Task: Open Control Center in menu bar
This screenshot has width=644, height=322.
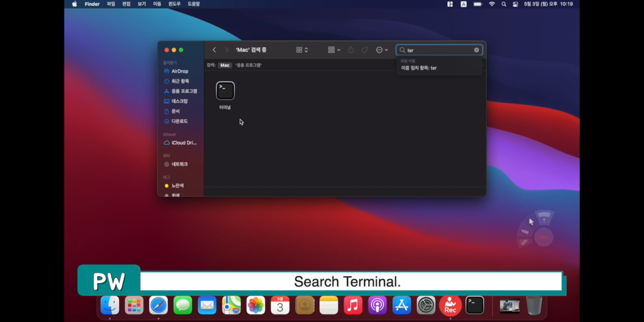Action: [x=515, y=4]
